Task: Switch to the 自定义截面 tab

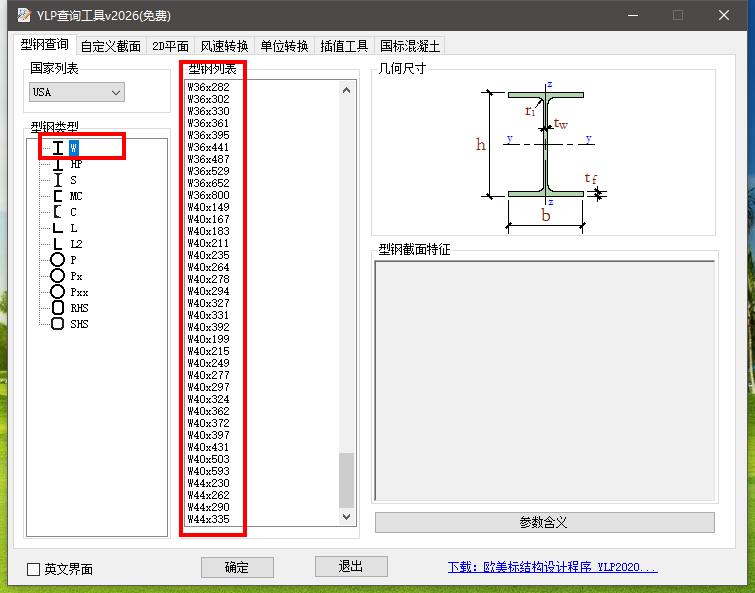Action: click(x=111, y=46)
